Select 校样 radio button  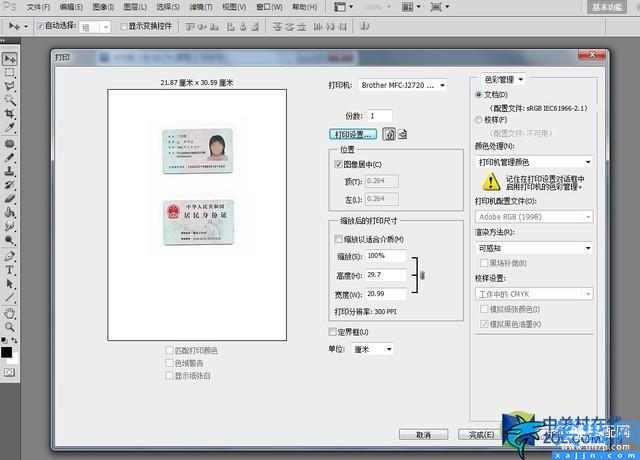(479, 120)
